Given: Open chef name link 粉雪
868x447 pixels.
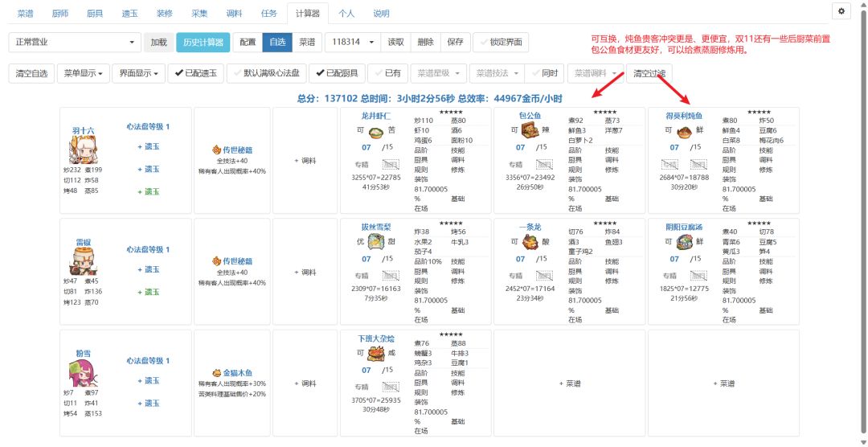Looking at the screenshot, I should pyautogui.click(x=83, y=353).
